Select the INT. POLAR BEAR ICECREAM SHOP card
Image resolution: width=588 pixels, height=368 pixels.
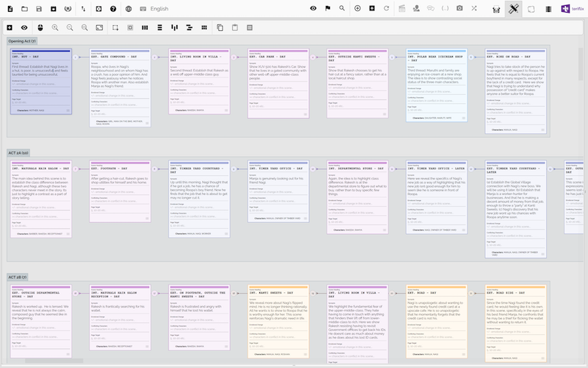[437, 85]
